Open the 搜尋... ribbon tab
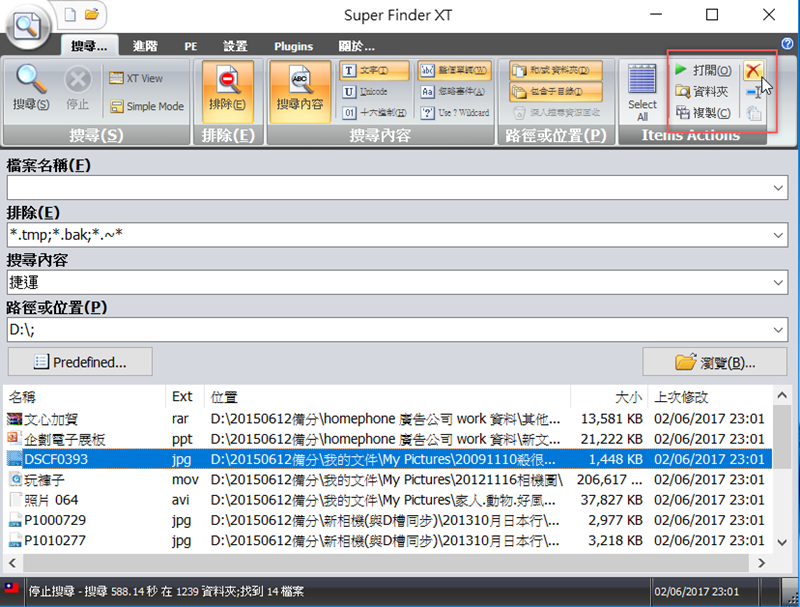 tap(89, 46)
